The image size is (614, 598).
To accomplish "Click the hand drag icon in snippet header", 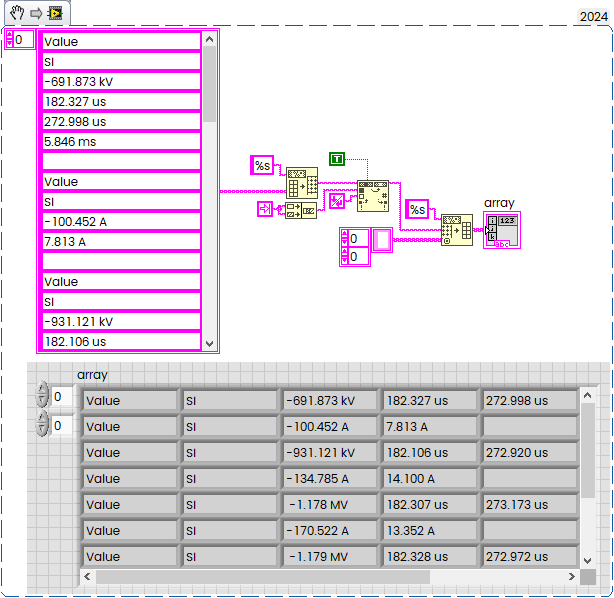I will tap(17, 13).
